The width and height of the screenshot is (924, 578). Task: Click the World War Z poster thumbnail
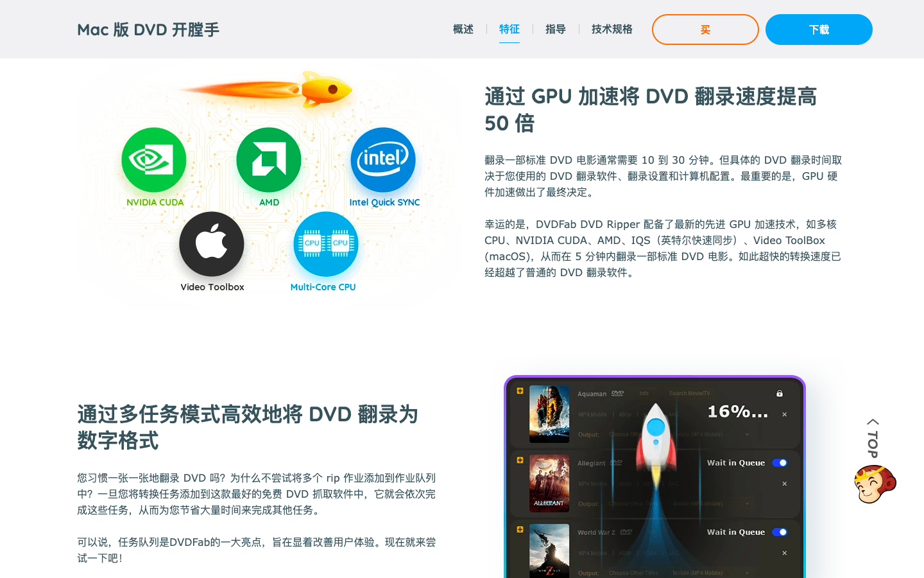tap(549, 551)
